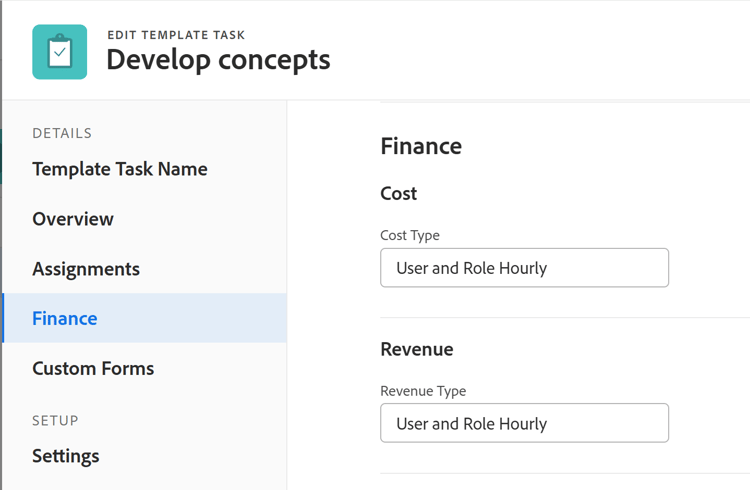Open the Revenue Type dropdown
750x490 pixels.
524,423
